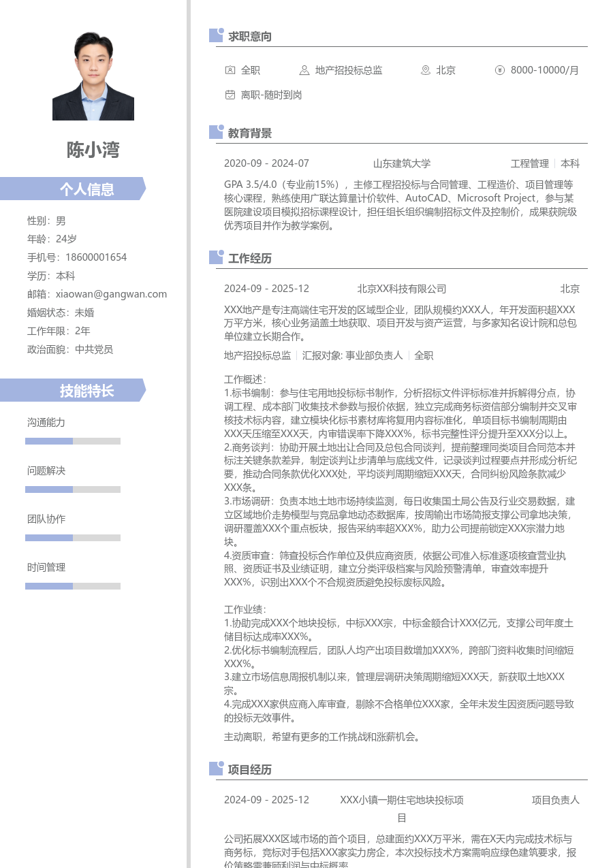Click the 团队协作 skill level bar
613x868 pixels.
(x=73, y=538)
